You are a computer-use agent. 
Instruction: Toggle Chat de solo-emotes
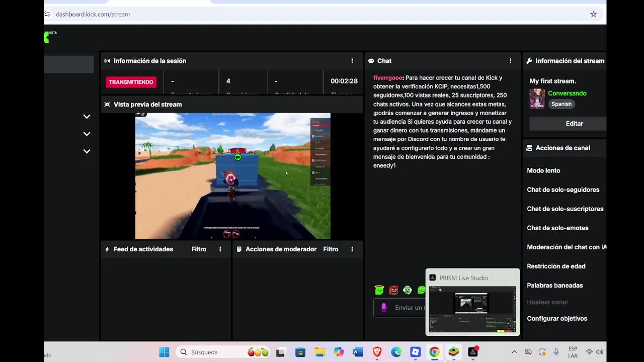click(x=557, y=228)
